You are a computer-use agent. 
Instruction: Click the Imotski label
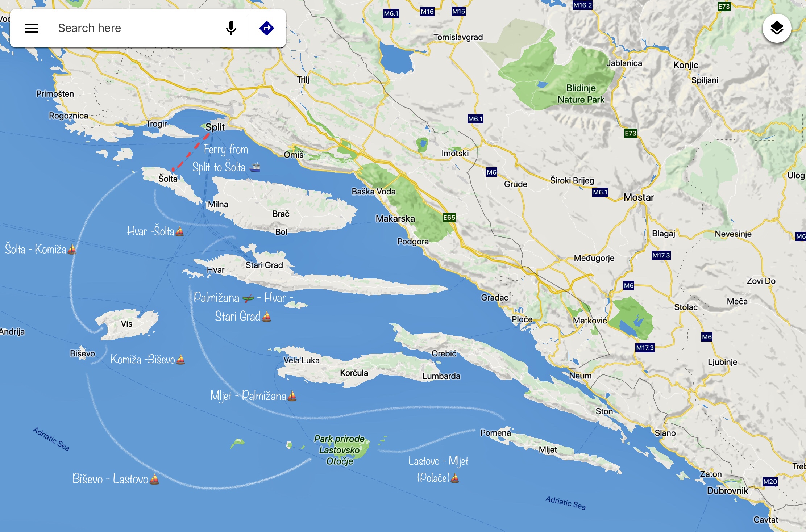tap(455, 153)
